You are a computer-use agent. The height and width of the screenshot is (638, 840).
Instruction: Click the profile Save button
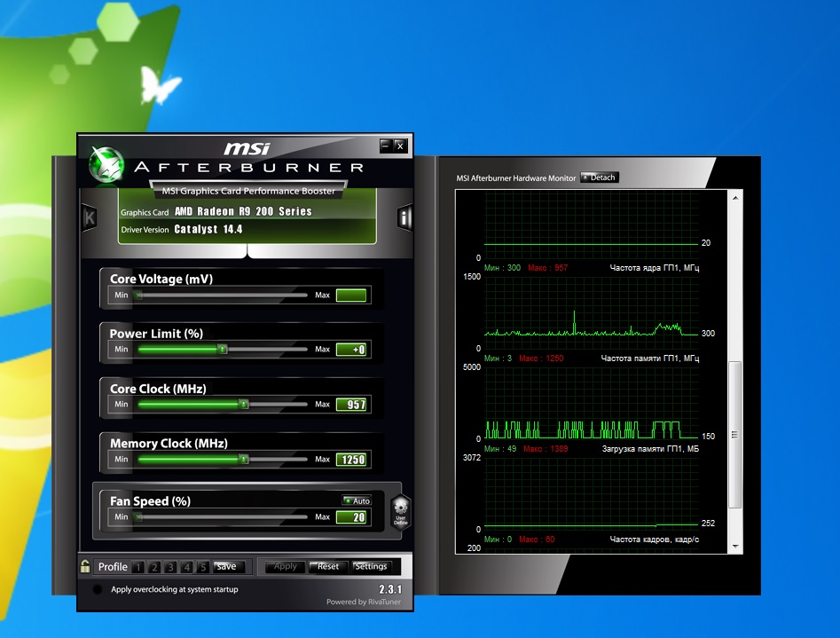click(x=229, y=567)
